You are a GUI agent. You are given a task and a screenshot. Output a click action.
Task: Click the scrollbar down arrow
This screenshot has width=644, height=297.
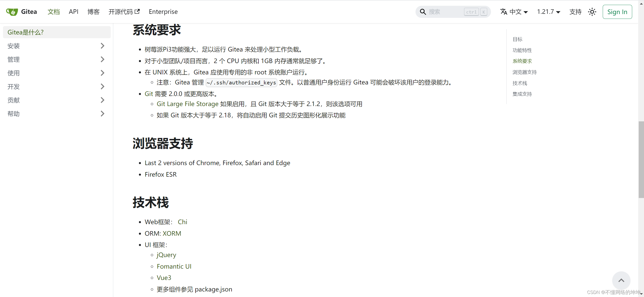(x=641, y=294)
